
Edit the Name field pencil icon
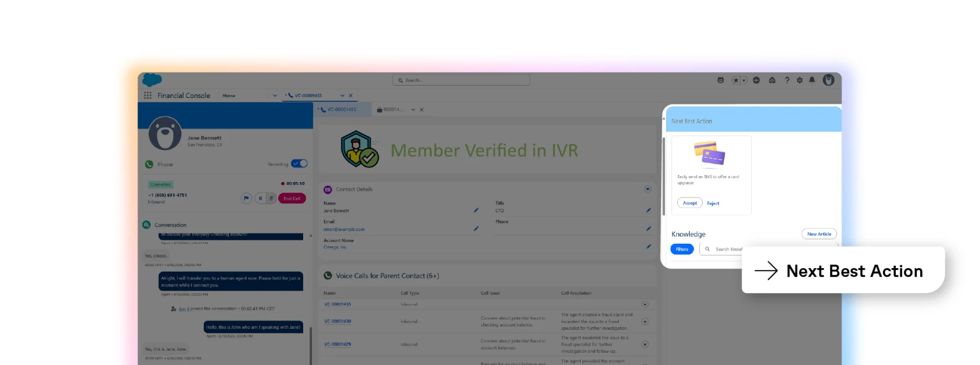(476, 210)
